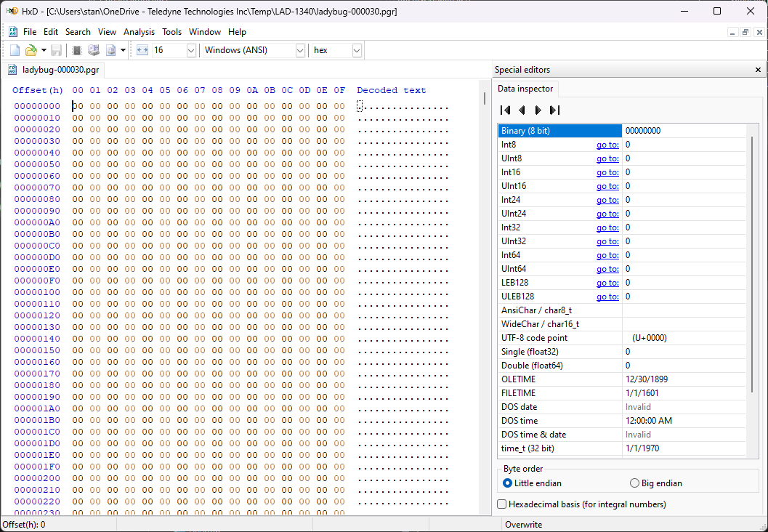Jump to last byte in Data inspector
The height and width of the screenshot is (532, 768).
tap(554, 110)
